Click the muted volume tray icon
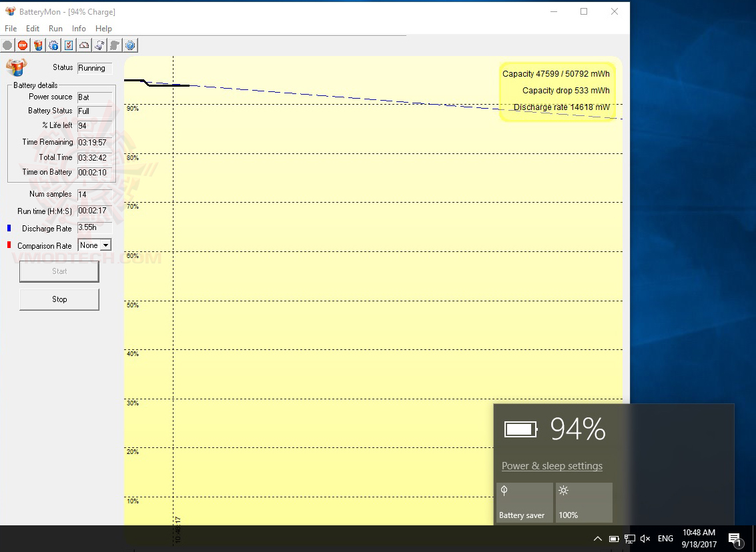The image size is (756, 552). (645, 539)
